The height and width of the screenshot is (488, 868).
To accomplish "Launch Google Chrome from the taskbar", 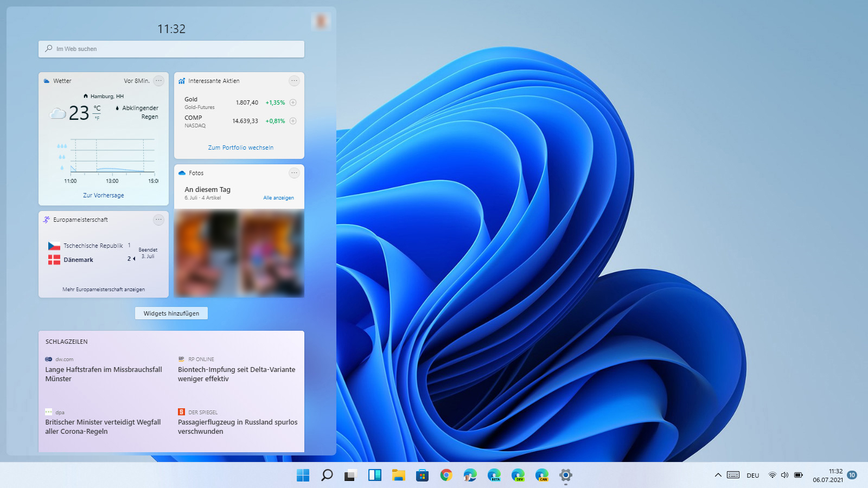I will [x=446, y=476].
